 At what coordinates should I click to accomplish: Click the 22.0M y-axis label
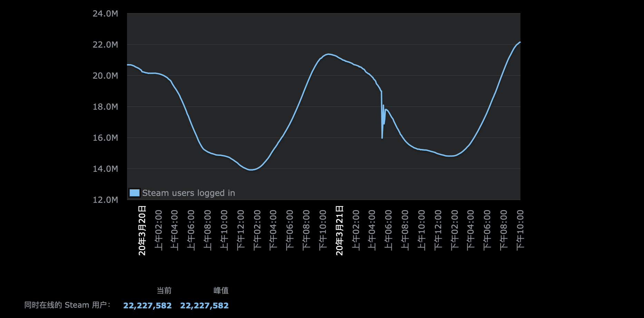105,45
